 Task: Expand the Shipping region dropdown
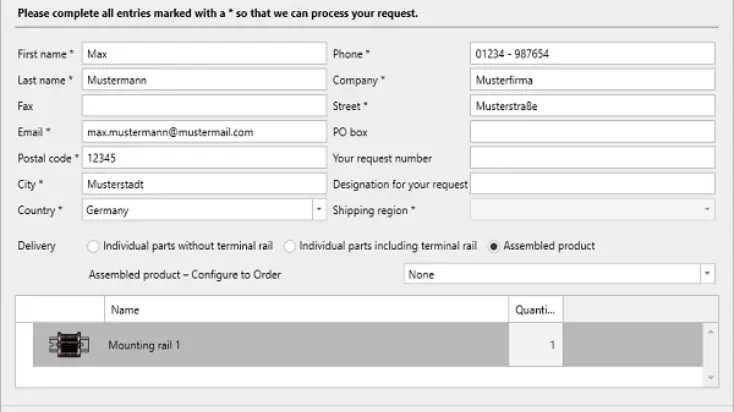click(708, 210)
